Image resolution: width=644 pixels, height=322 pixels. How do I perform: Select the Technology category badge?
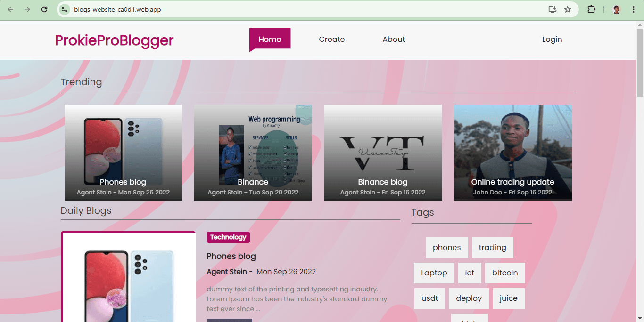(x=228, y=237)
